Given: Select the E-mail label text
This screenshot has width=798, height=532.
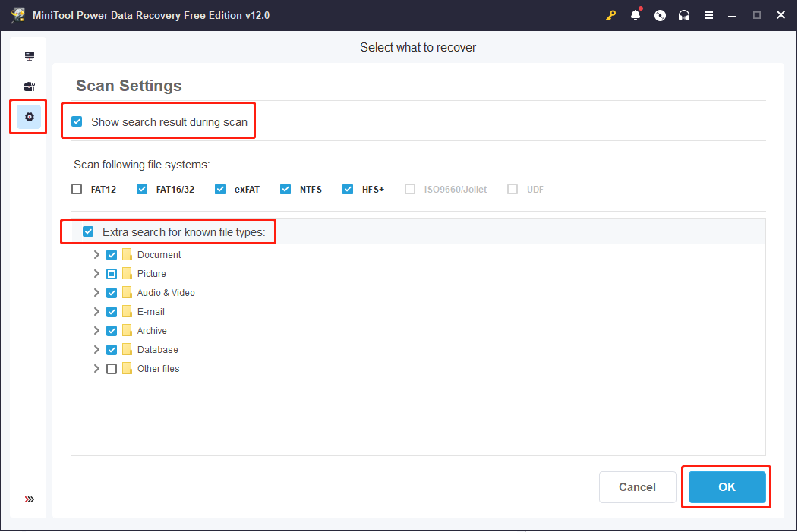Looking at the screenshot, I should 150,312.
